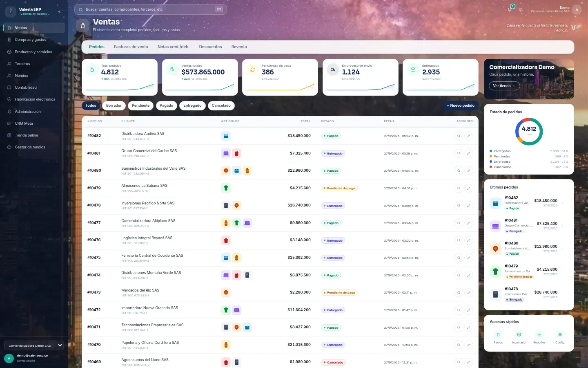Screen dimensions: 588x368
Task: Filter orders by Borrador status
Action: point(114,105)
